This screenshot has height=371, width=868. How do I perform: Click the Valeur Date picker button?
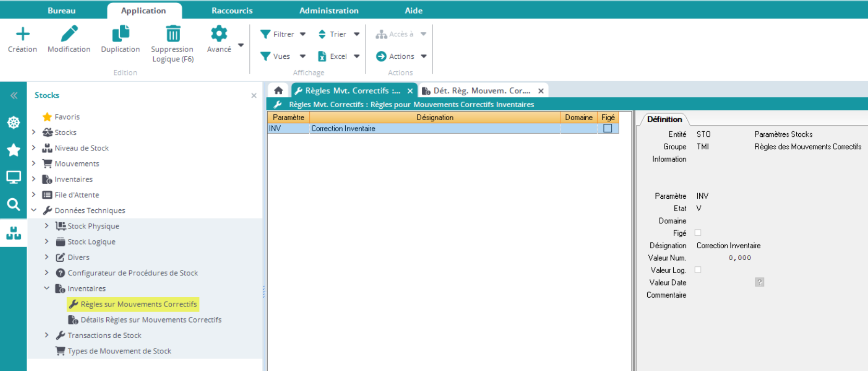[759, 283]
